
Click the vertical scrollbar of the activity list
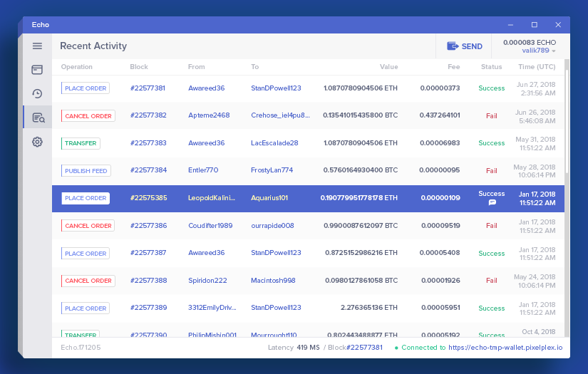[x=567, y=122]
